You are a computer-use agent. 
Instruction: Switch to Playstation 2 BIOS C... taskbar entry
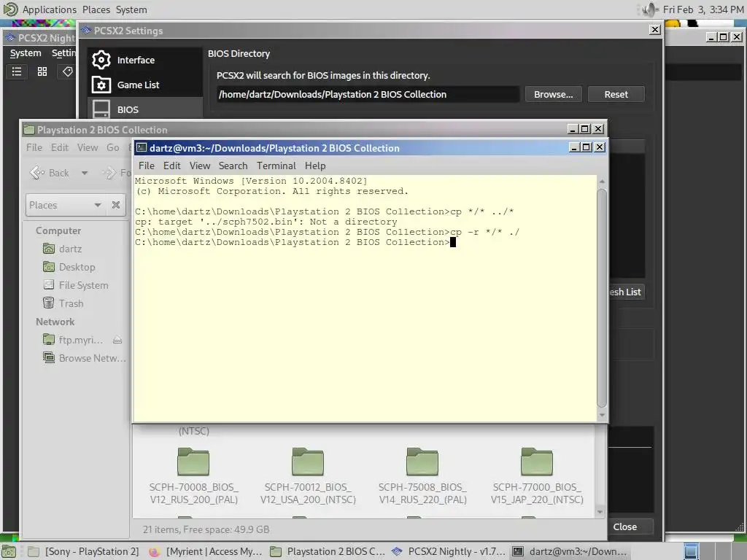328,551
